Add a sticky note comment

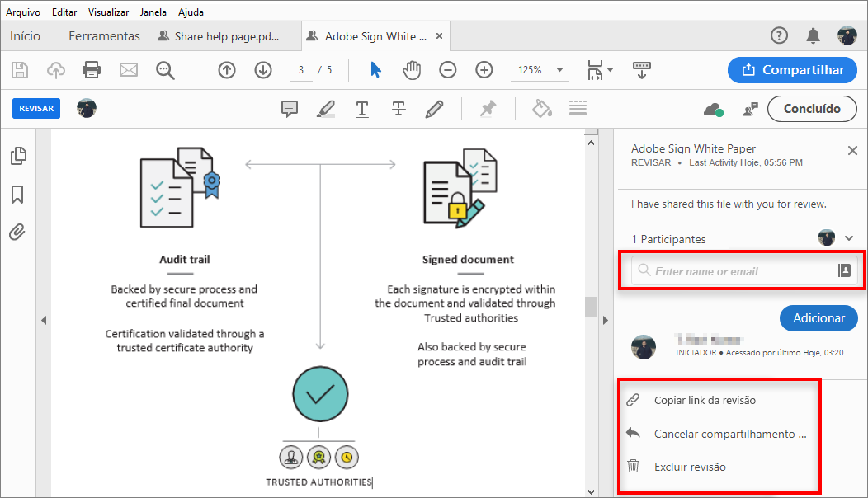coord(290,109)
